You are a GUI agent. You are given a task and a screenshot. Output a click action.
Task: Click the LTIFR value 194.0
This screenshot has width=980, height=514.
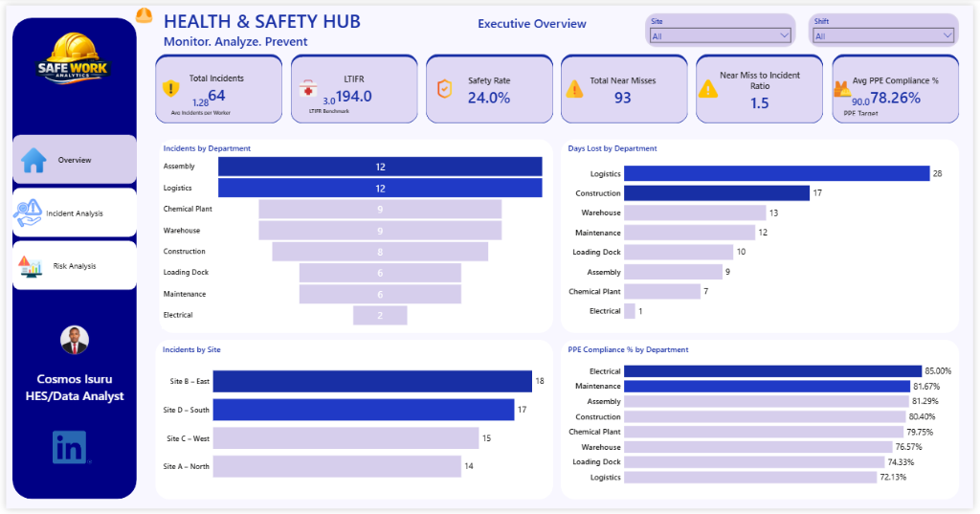tap(354, 97)
